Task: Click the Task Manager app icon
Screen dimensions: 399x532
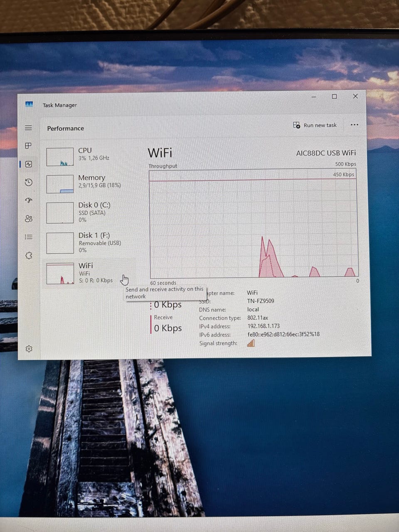Action: point(29,104)
